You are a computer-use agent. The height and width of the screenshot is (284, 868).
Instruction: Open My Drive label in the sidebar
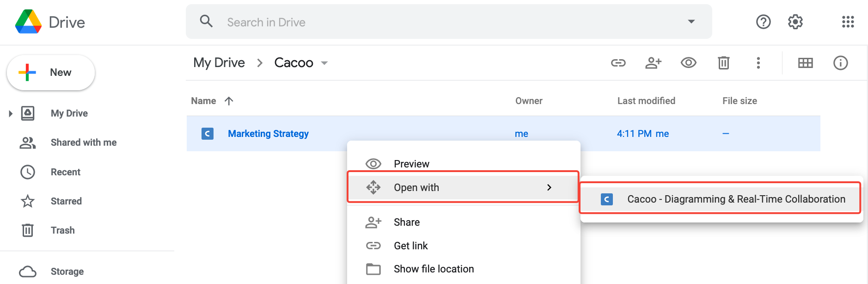(69, 113)
